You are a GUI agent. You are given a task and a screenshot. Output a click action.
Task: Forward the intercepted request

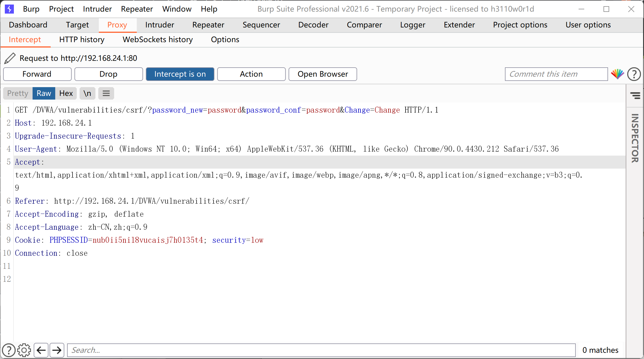37,74
